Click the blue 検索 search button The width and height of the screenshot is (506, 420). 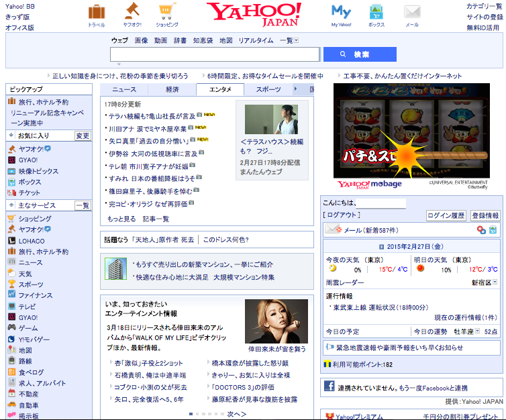tap(360, 54)
